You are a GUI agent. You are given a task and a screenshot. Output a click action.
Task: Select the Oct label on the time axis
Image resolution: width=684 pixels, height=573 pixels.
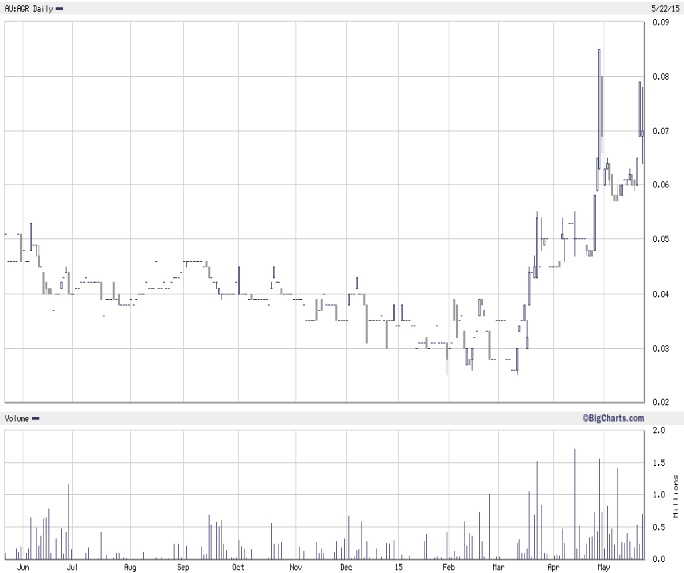[x=238, y=567]
